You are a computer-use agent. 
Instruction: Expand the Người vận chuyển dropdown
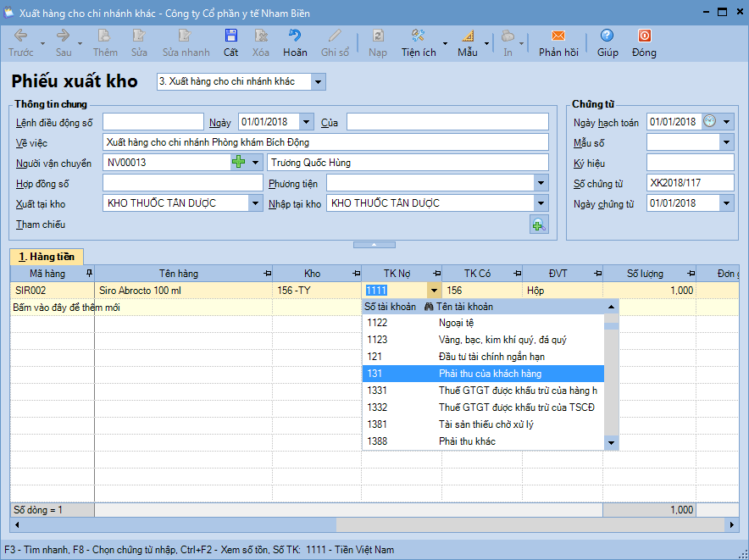pos(256,163)
